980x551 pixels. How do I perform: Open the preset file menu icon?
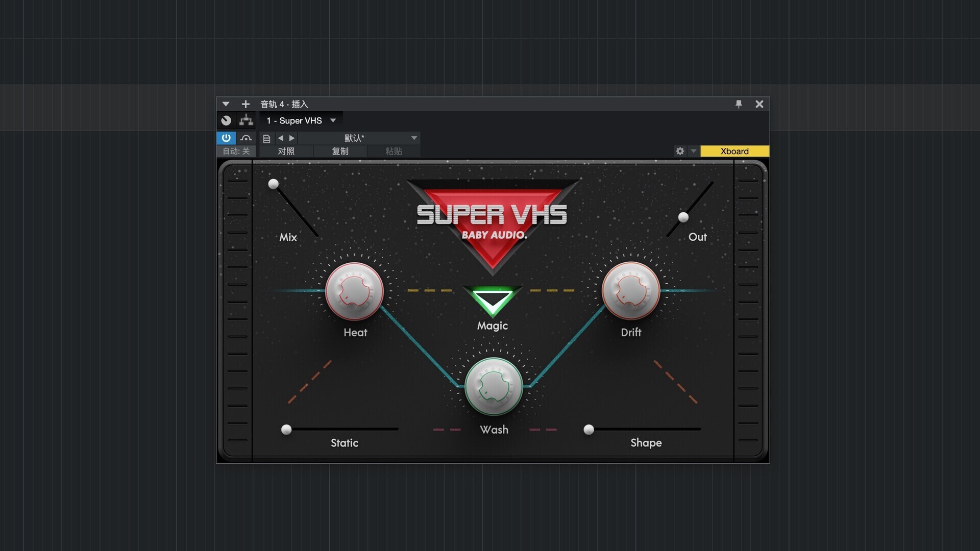click(266, 138)
